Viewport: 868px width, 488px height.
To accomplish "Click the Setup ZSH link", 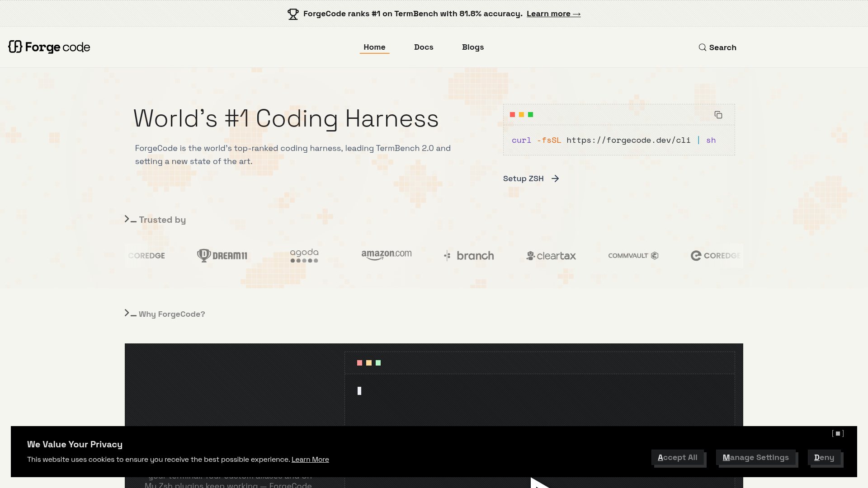I will (x=531, y=178).
